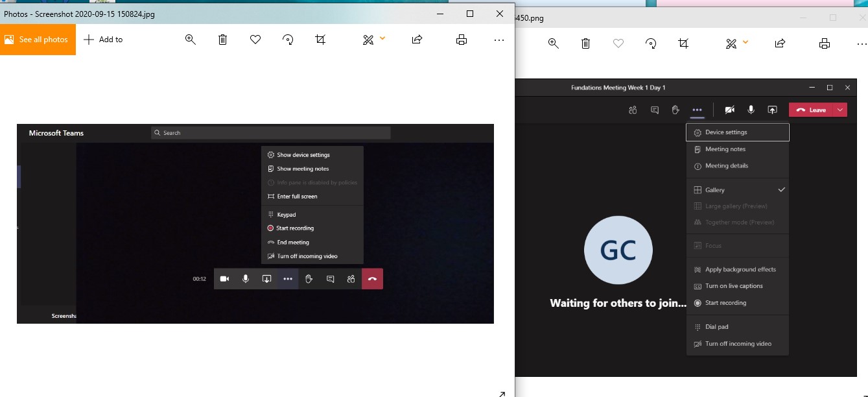868x397 pixels.
Task: Select Show device settings in left Teams menu
Action: coord(312,155)
